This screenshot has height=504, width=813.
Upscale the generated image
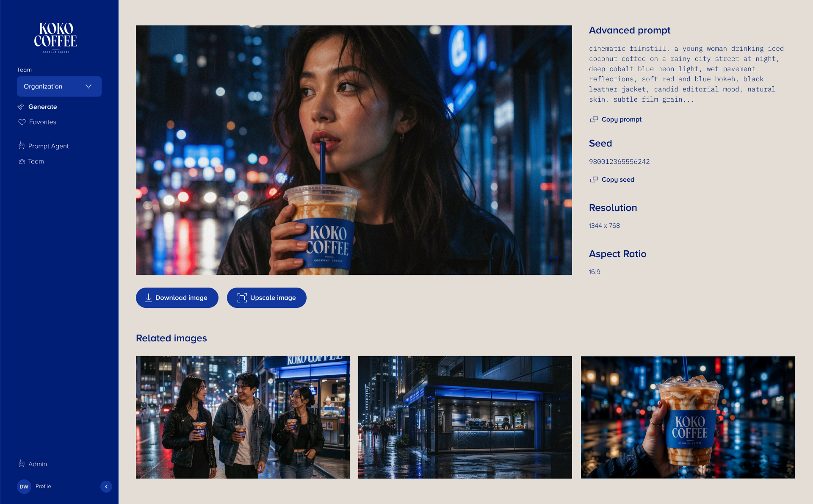click(x=267, y=298)
